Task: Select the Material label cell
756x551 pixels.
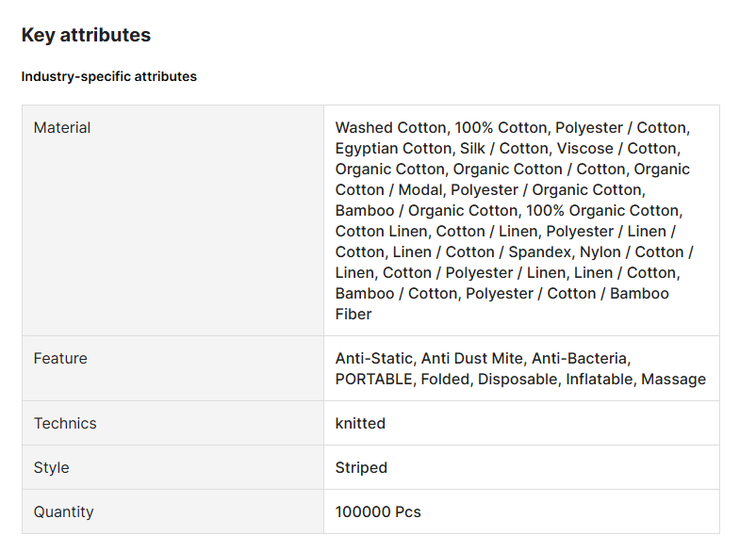Action: click(x=173, y=220)
